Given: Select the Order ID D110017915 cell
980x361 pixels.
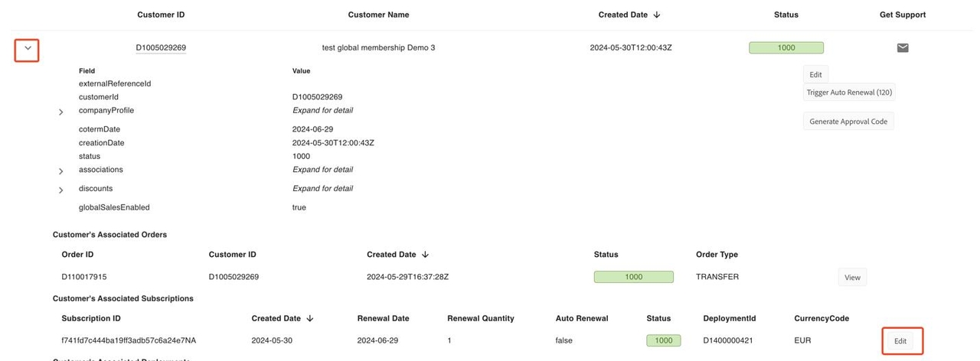Looking at the screenshot, I should pos(90,277).
